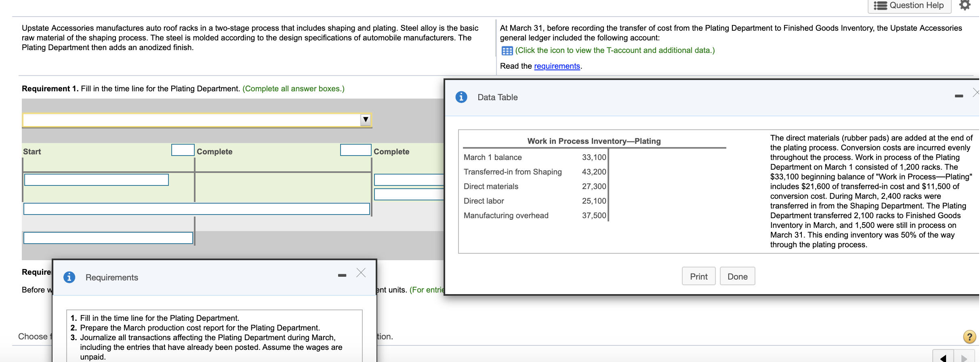Select the 'Direct materials' row label

coord(491,187)
